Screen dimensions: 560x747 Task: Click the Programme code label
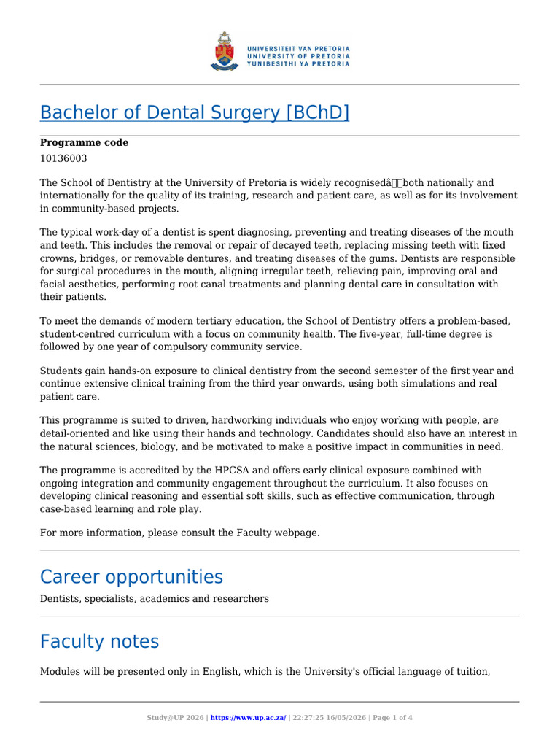[x=85, y=142]
